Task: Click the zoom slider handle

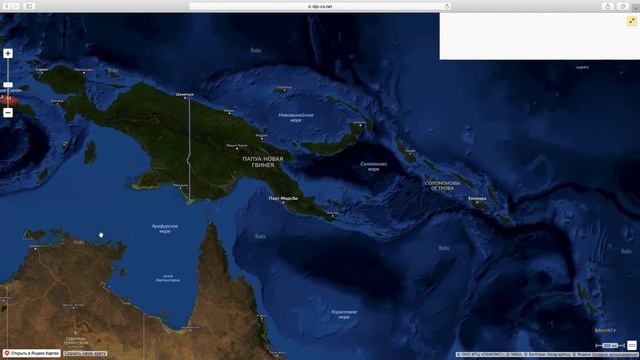Action: (8, 85)
